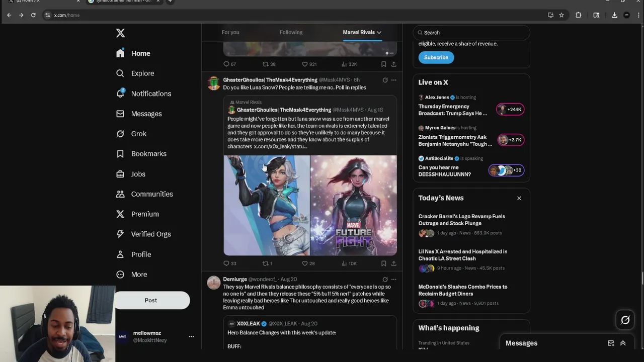Switch to the Following tab
Viewport: 644px width, 362px height.
pos(291,32)
